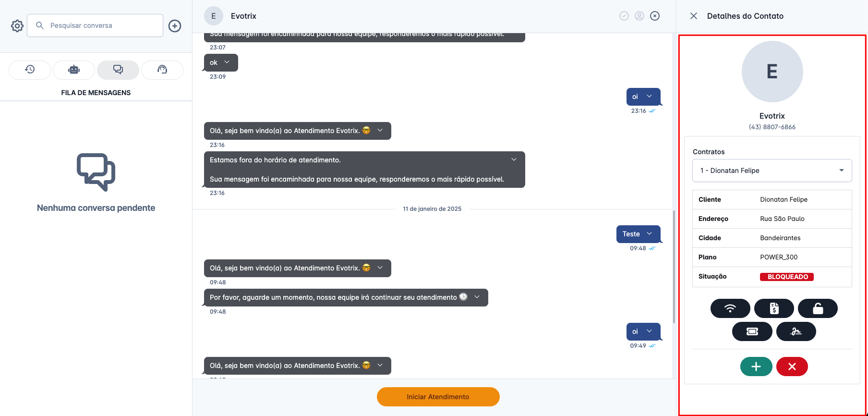Open chevron on the 09:49 'oi' message
Viewport: 868px width, 416px height.
click(x=650, y=331)
